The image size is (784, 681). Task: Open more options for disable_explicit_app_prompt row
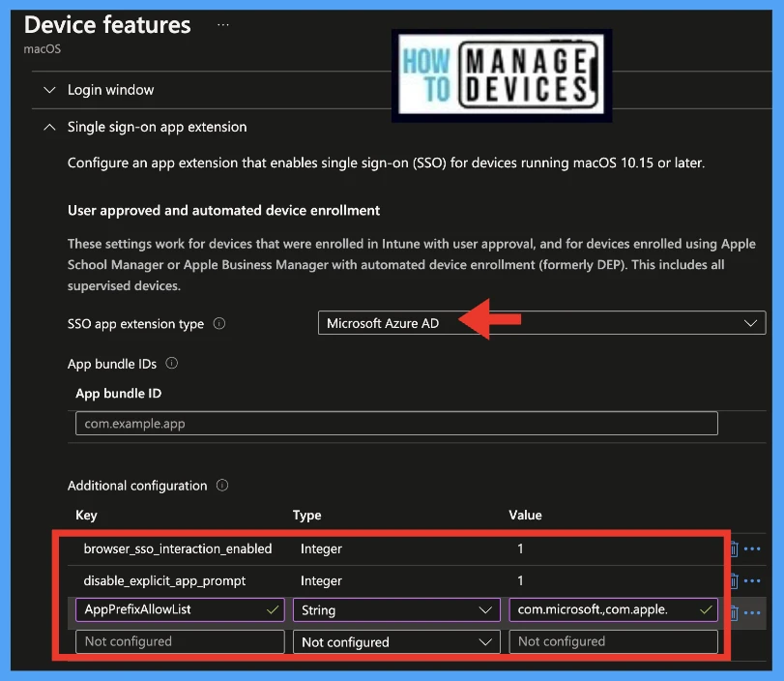click(752, 581)
